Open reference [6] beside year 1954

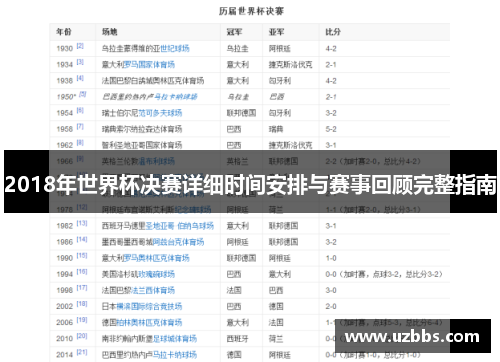[x=80, y=110]
